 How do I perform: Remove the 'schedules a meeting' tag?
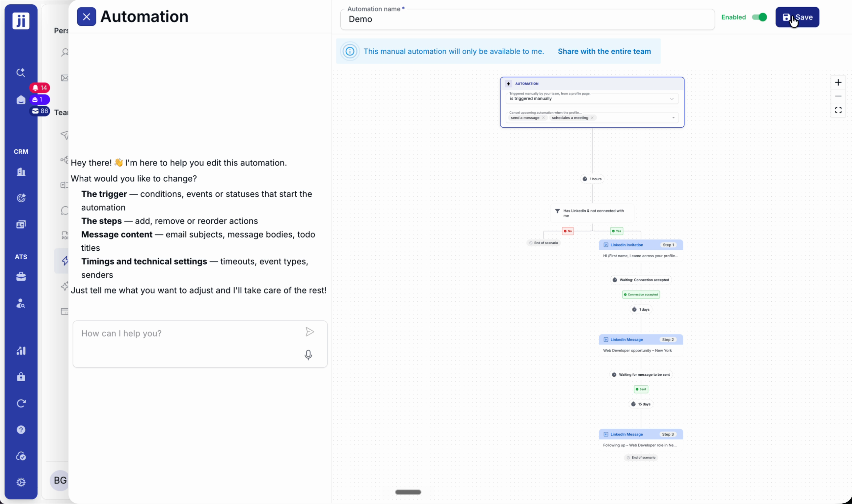point(592,118)
